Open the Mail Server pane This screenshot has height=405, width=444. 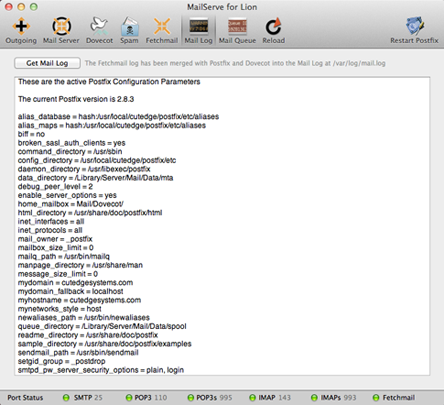61,30
